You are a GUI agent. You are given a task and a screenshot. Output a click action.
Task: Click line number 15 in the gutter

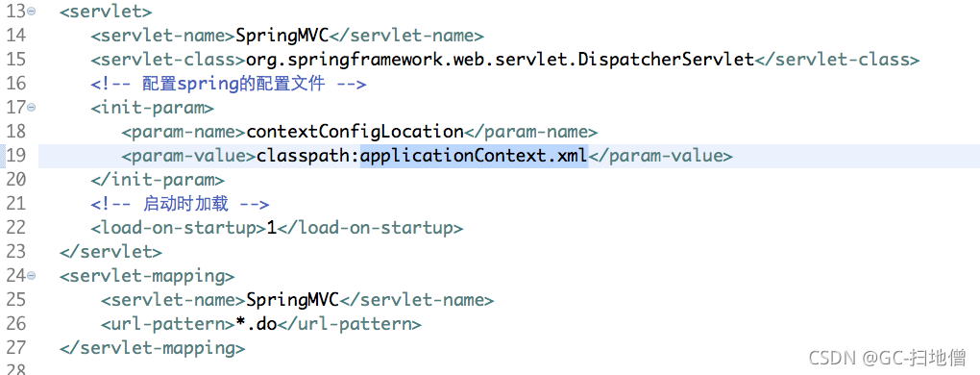pos(15,60)
